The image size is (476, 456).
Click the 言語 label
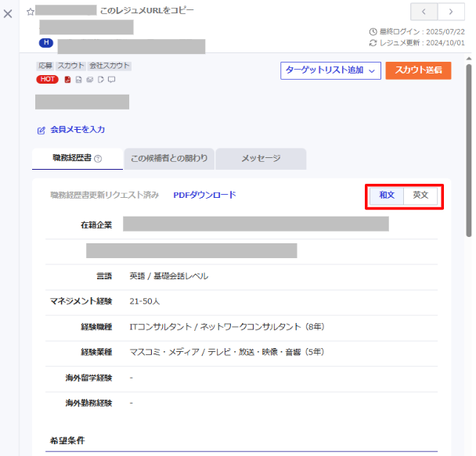point(104,276)
